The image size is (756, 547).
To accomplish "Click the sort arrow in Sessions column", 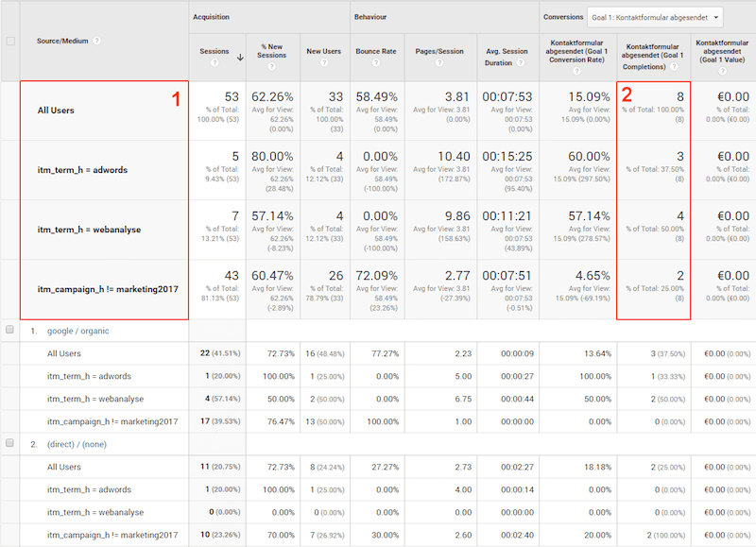I will tap(240, 58).
